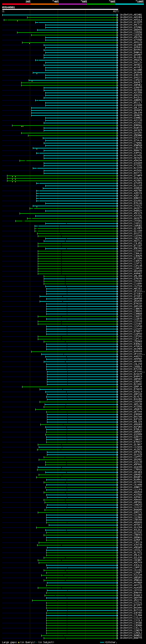Select the UniRef100_Q6HFB9 label
146x644 pixels.
click(131, 299)
